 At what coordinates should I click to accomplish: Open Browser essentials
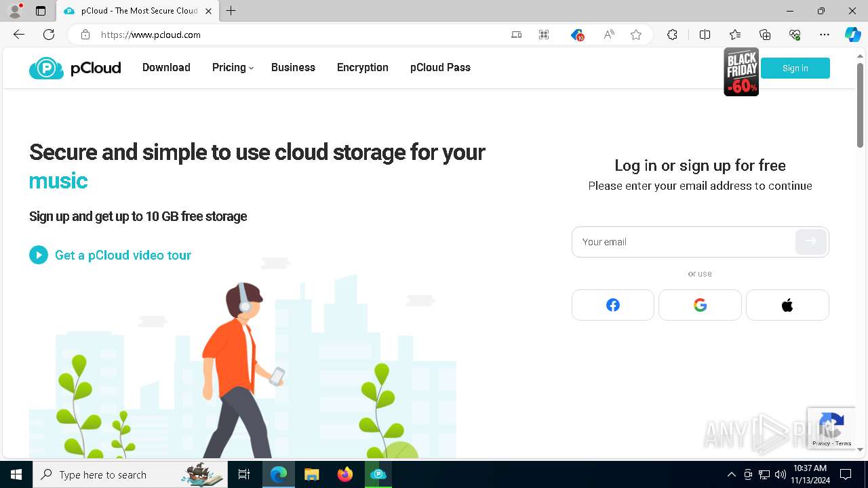795,35
